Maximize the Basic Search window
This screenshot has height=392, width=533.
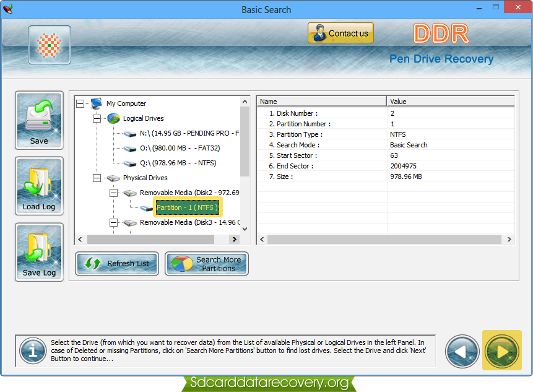point(496,7)
